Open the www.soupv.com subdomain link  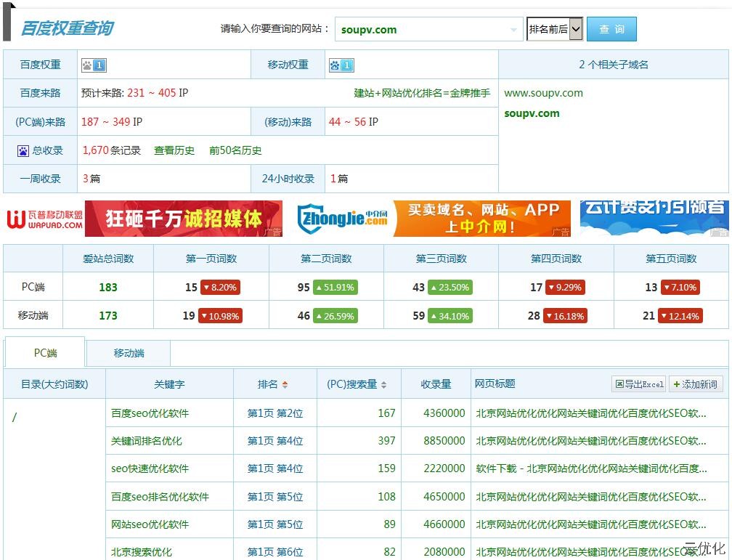pos(543,93)
